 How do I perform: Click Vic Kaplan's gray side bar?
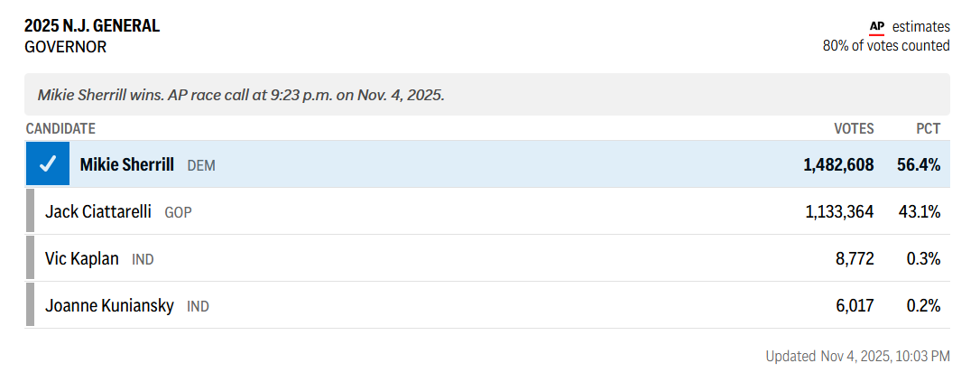pyautogui.click(x=31, y=259)
